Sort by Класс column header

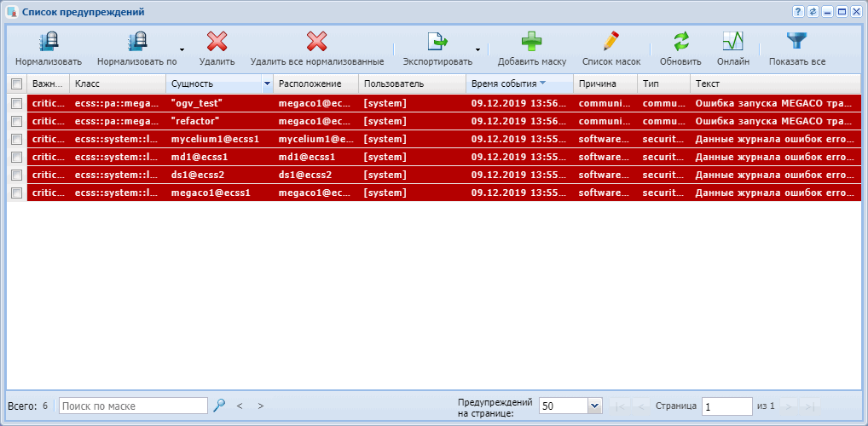[118, 84]
